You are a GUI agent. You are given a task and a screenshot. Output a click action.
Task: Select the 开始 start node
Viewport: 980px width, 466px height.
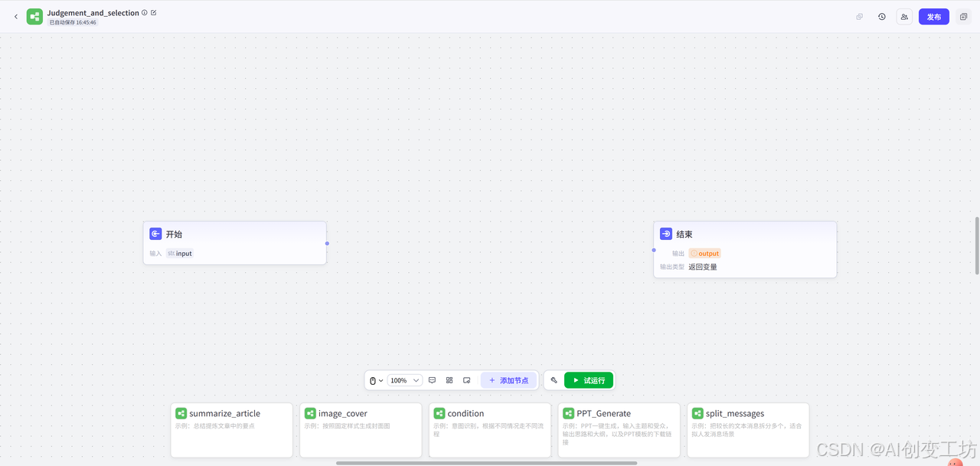[235, 243]
